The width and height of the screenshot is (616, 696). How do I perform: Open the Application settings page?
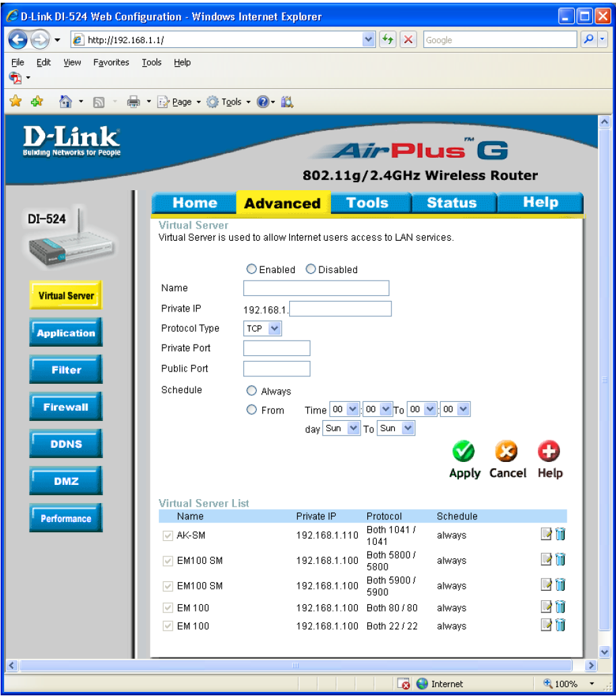click(65, 332)
